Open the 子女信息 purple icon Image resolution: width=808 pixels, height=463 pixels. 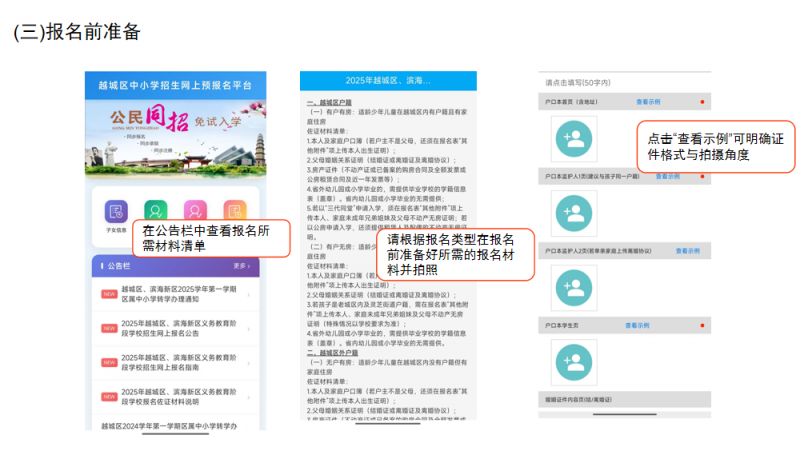[116, 211]
